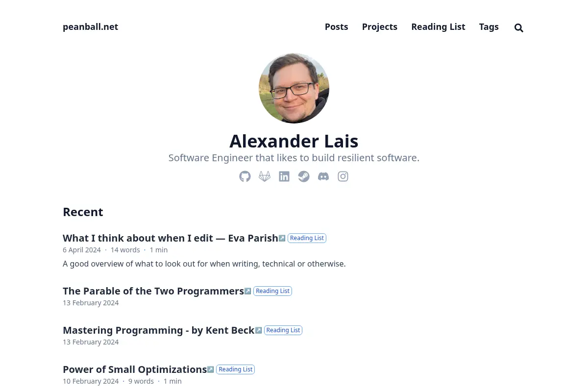Open Reading List in the navigation bar
This screenshot has height=392, width=588.
[x=438, y=27]
